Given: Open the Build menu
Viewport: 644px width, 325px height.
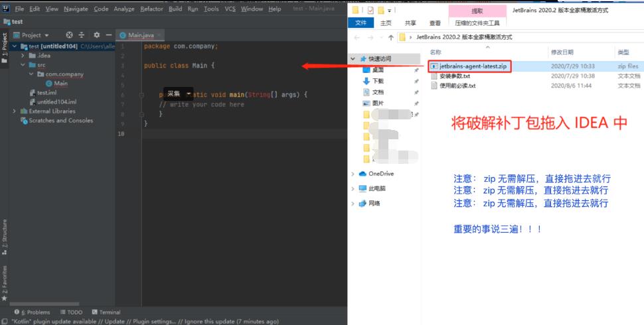Looking at the screenshot, I should (175, 9).
